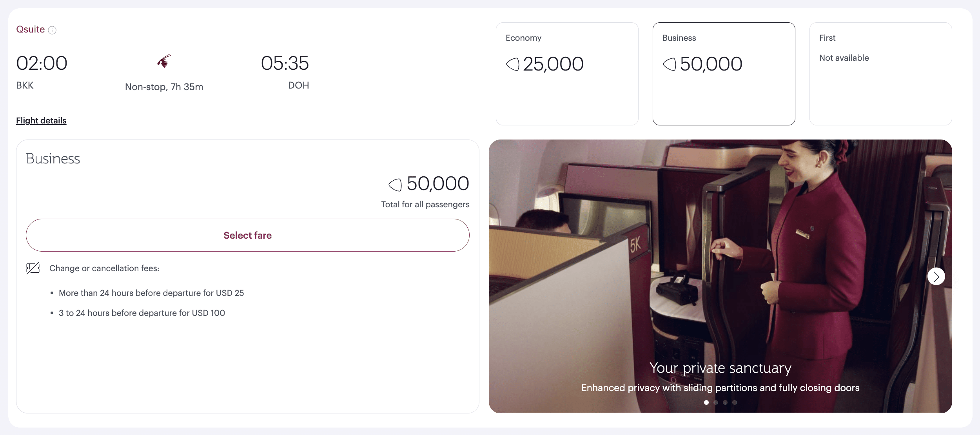Jump to the fourth carousel dot

pyautogui.click(x=735, y=402)
